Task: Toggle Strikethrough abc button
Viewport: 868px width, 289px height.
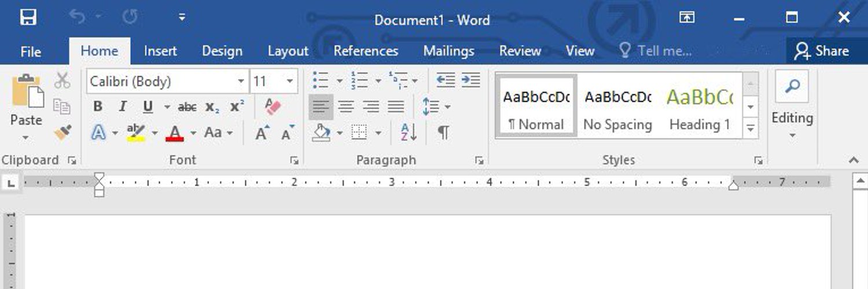Action: pos(187,107)
